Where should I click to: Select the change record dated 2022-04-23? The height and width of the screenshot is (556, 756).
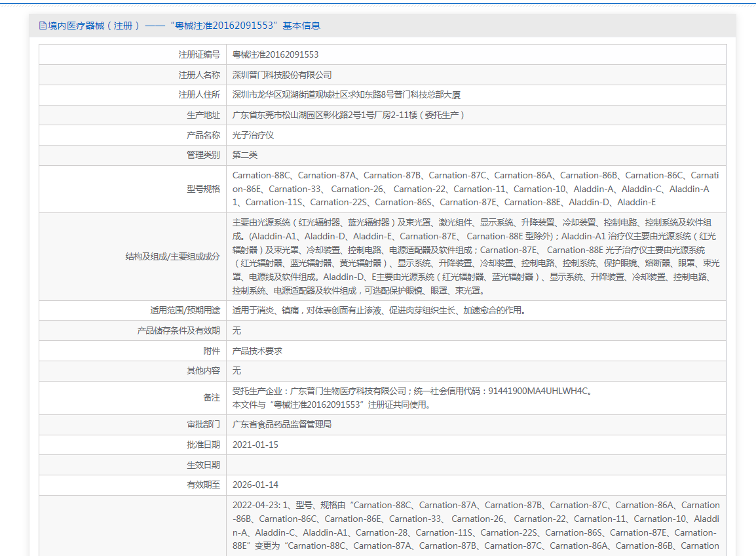coord(476,525)
